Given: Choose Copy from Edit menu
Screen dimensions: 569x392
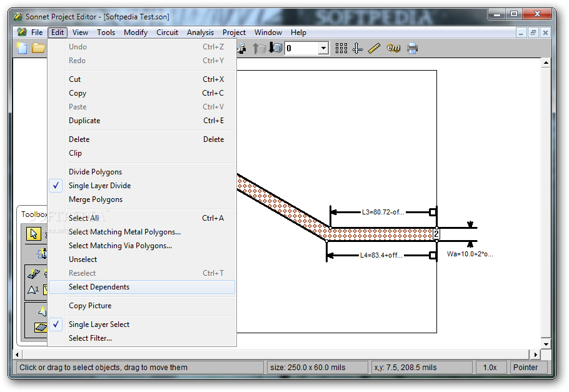Looking at the screenshot, I should coord(142,93).
